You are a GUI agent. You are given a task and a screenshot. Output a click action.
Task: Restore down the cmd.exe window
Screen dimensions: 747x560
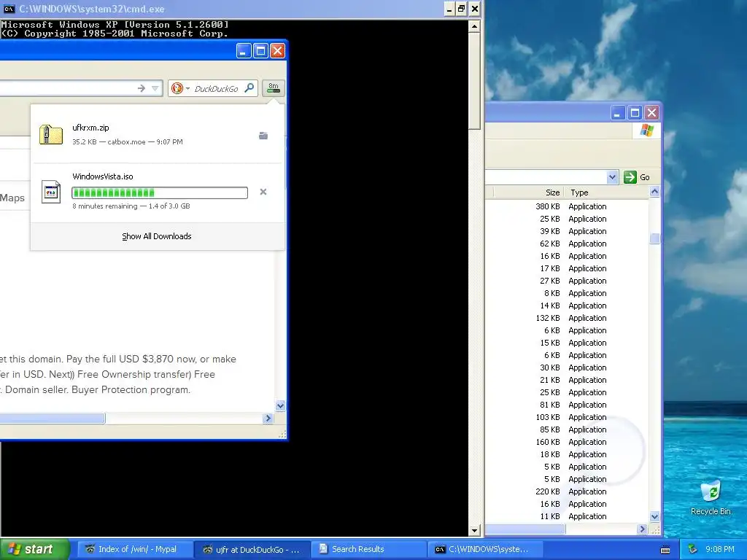coord(462,9)
